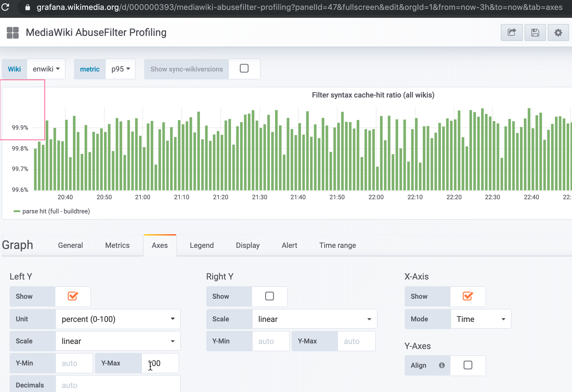Open the dashboard picker grid icon

[12, 32]
